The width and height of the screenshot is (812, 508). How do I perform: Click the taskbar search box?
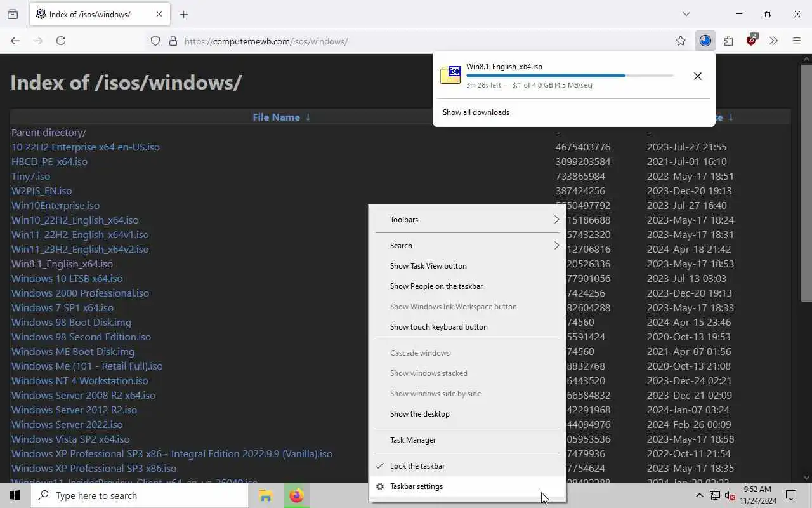click(140, 495)
